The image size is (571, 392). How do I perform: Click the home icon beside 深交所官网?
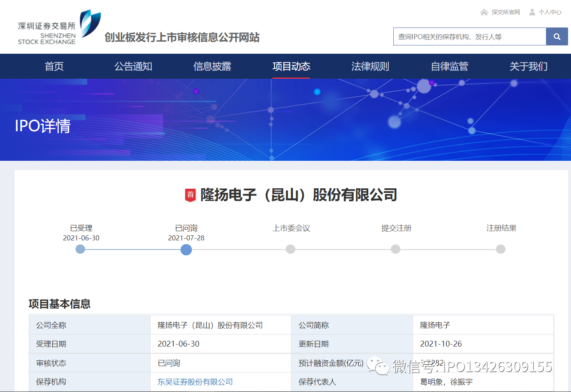pos(484,12)
